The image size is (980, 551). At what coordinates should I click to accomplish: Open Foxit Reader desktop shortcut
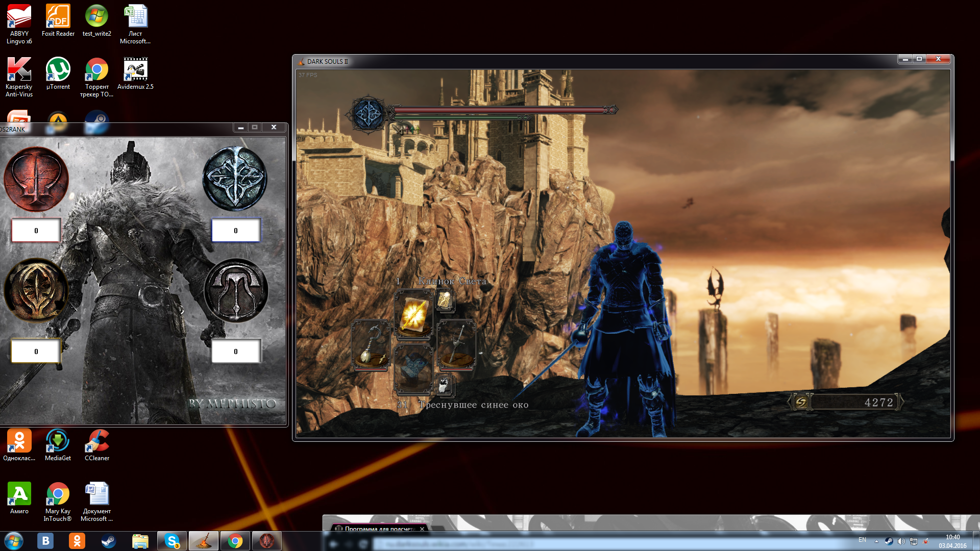click(x=58, y=20)
